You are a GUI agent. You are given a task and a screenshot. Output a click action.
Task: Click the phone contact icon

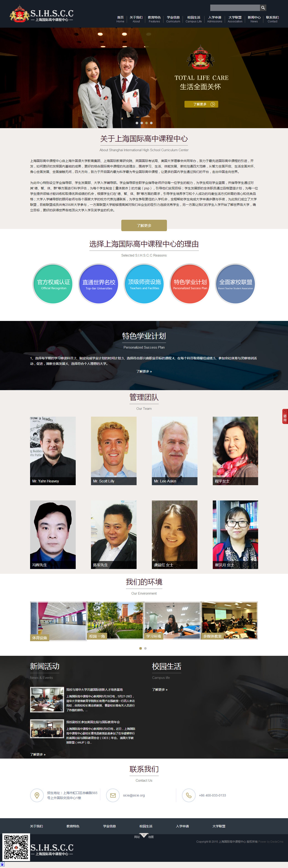click(189, 795)
